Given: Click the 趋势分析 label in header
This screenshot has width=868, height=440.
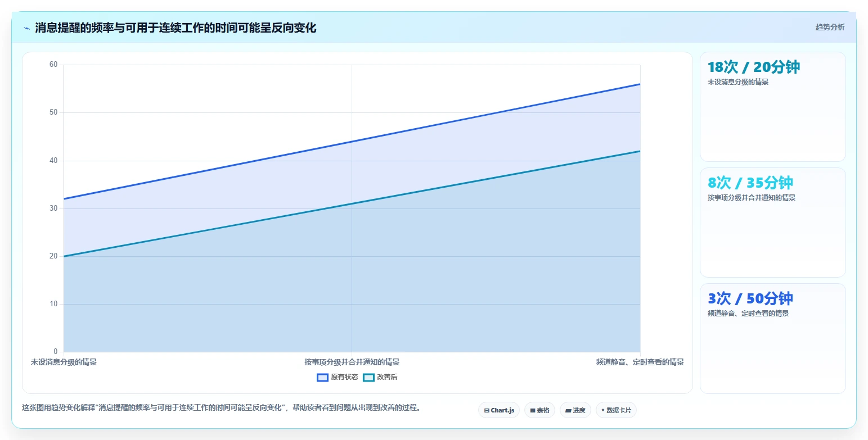Looking at the screenshot, I should click(830, 27).
